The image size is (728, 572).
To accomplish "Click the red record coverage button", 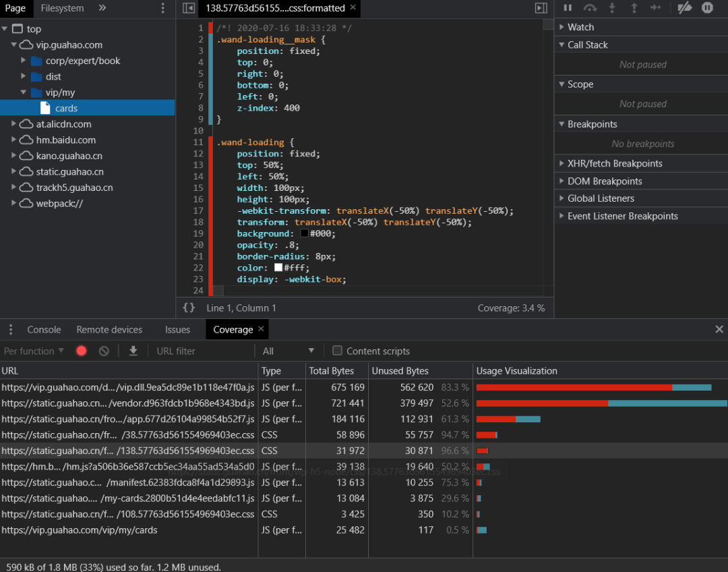I will [82, 351].
